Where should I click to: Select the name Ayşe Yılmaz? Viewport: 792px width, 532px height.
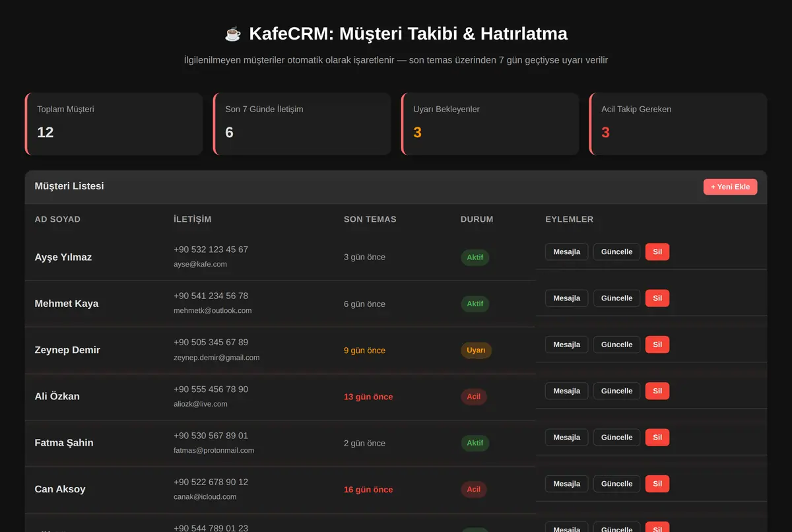coord(63,257)
